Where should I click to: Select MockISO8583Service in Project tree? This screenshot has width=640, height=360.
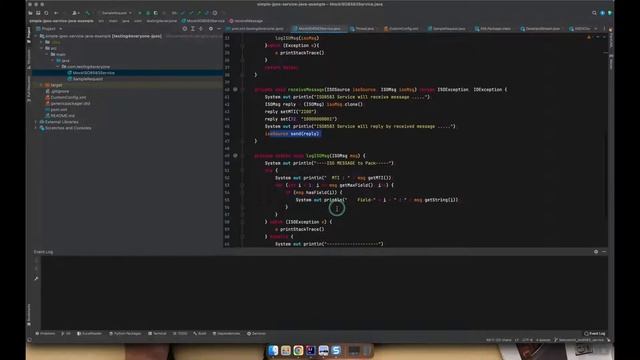click(93, 73)
